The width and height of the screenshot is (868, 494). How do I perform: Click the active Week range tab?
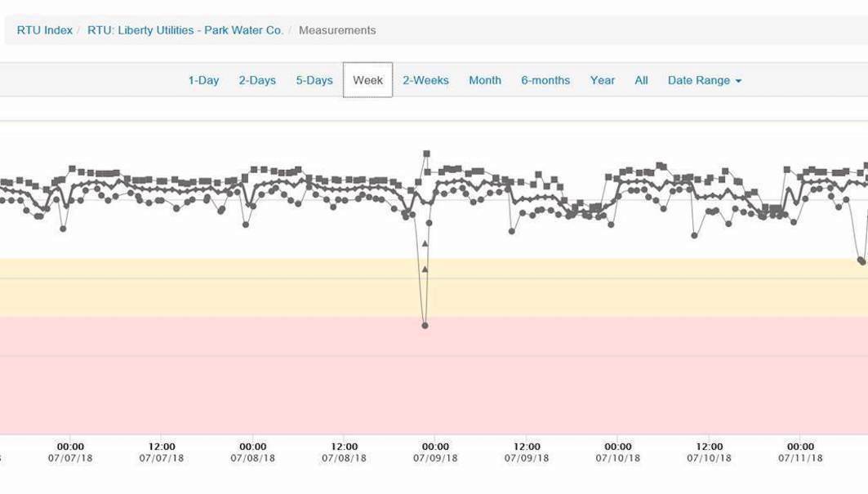click(367, 80)
